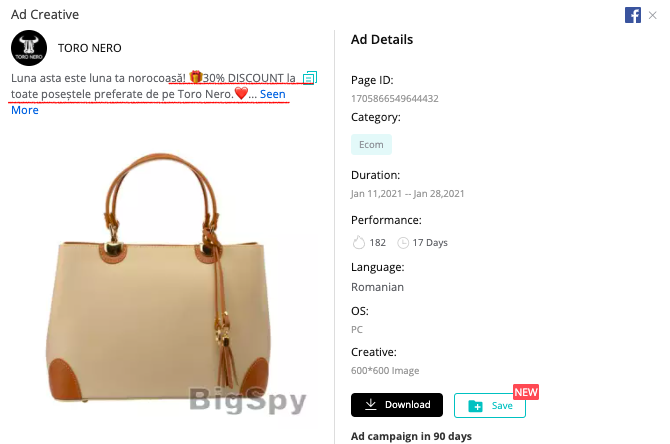Open the Facebook platform icon
670x444 pixels.
click(632, 15)
